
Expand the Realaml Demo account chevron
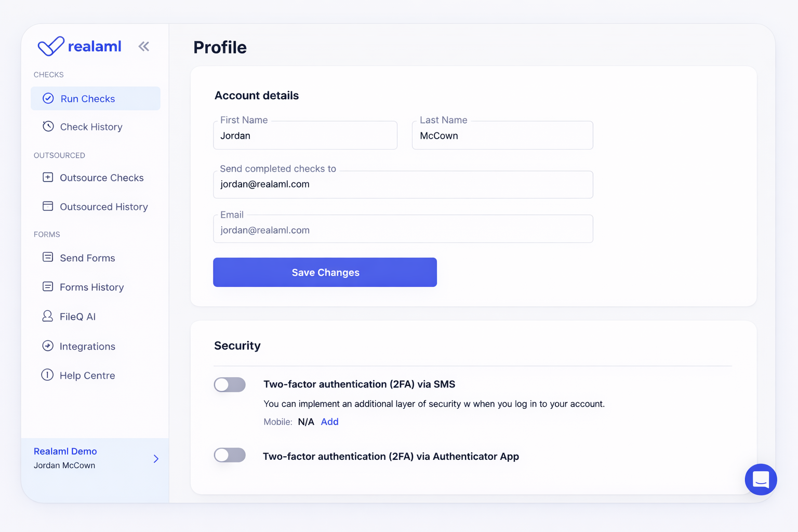click(x=156, y=459)
